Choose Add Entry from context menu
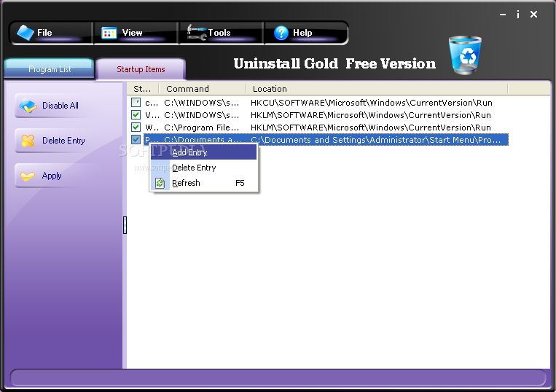The height and width of the screenshot is (392, 556). 204,152
